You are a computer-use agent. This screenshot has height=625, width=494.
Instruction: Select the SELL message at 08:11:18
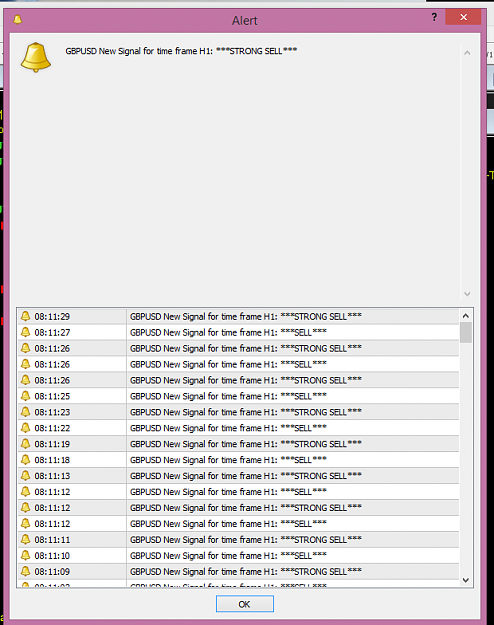pos(293,460)
